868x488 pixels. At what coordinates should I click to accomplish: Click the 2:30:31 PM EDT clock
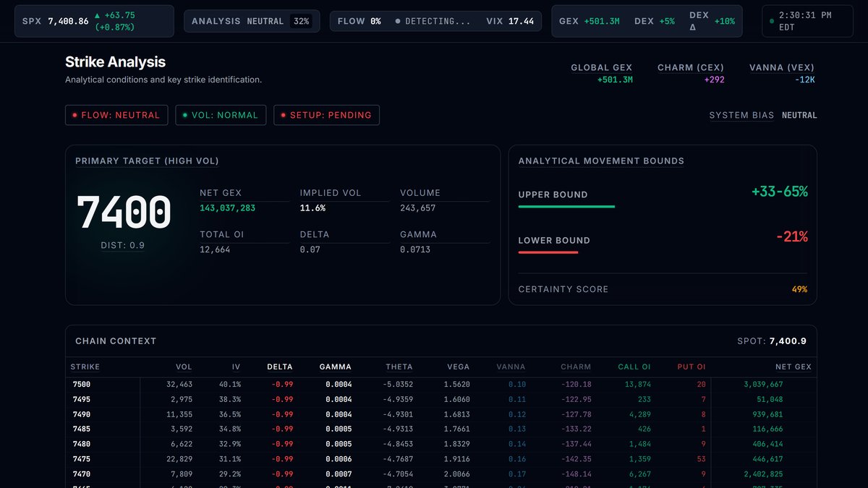[x=808, y=21]
